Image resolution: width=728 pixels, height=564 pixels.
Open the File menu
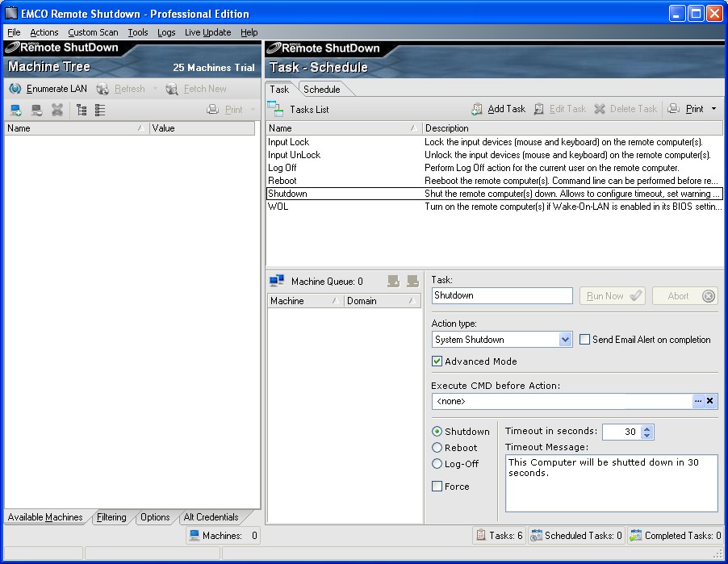click(14, 32)
